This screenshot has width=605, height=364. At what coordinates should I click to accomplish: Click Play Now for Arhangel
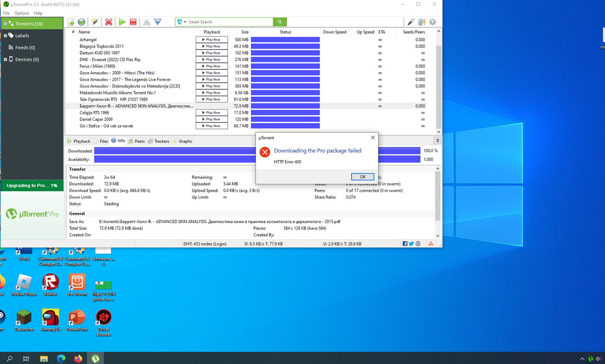click(x=212, y=40)
